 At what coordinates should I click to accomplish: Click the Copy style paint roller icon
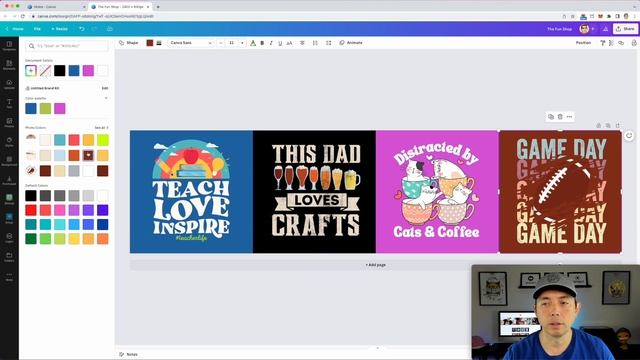click(x=602, y=43)
